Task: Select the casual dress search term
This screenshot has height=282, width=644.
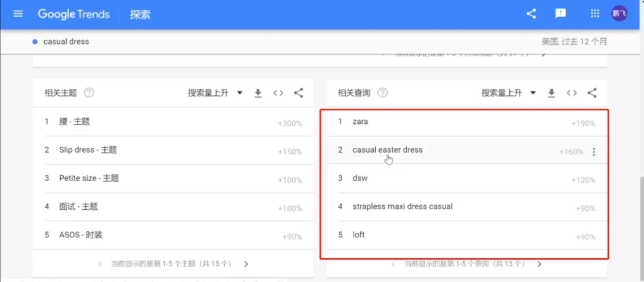Action: point(66,42)
